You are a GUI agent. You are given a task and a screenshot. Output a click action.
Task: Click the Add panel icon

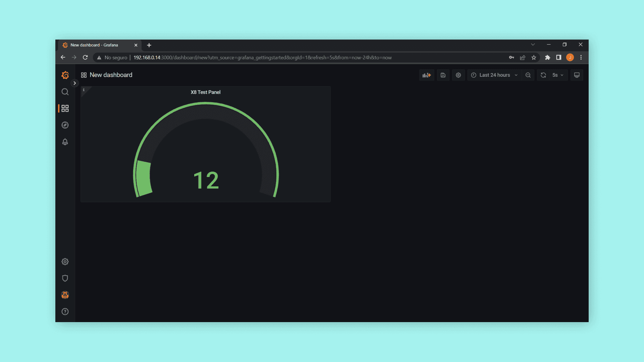coord(427,75)
